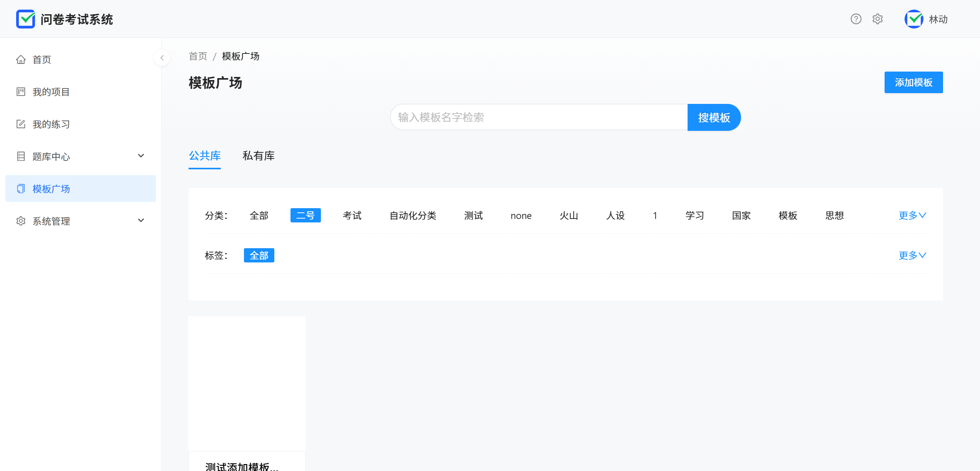Click the 搜模板 search button
Viewport: 980px width, 471px height.
coord(714,117)
